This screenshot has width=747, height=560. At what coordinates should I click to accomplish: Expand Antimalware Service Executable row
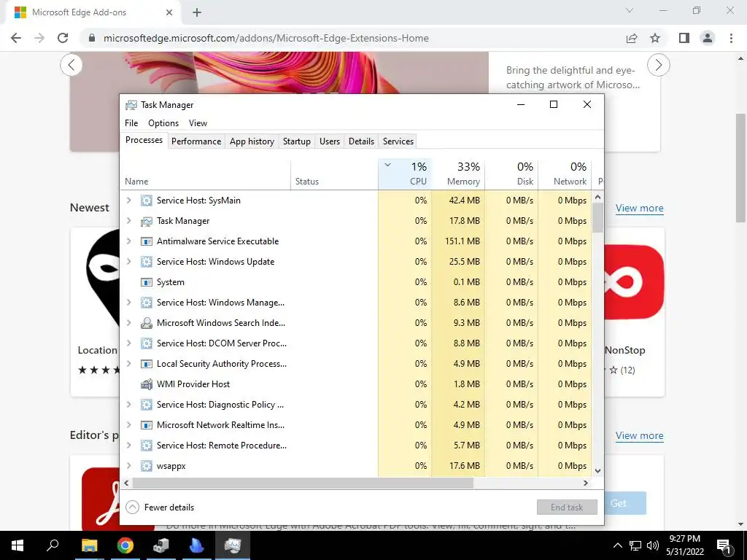pyautogui.click(x=128, y=241)
